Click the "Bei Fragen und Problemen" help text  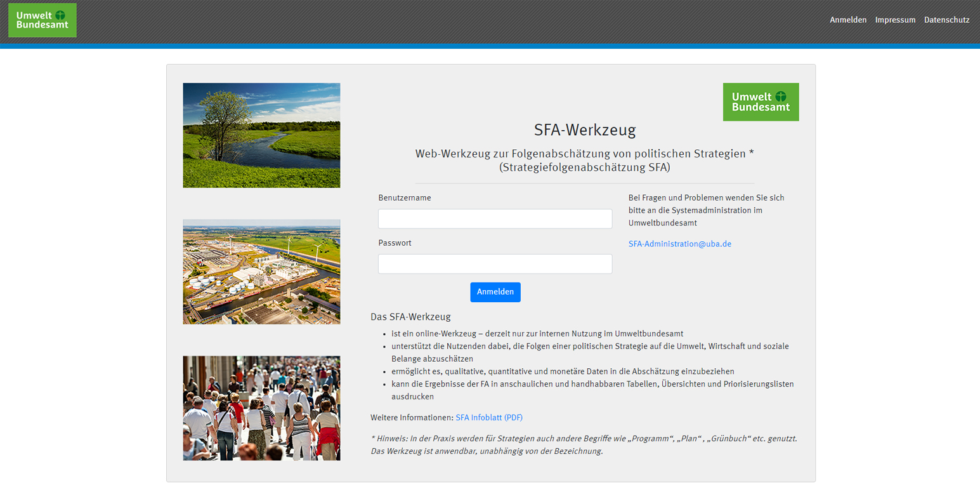pos(706,210)
